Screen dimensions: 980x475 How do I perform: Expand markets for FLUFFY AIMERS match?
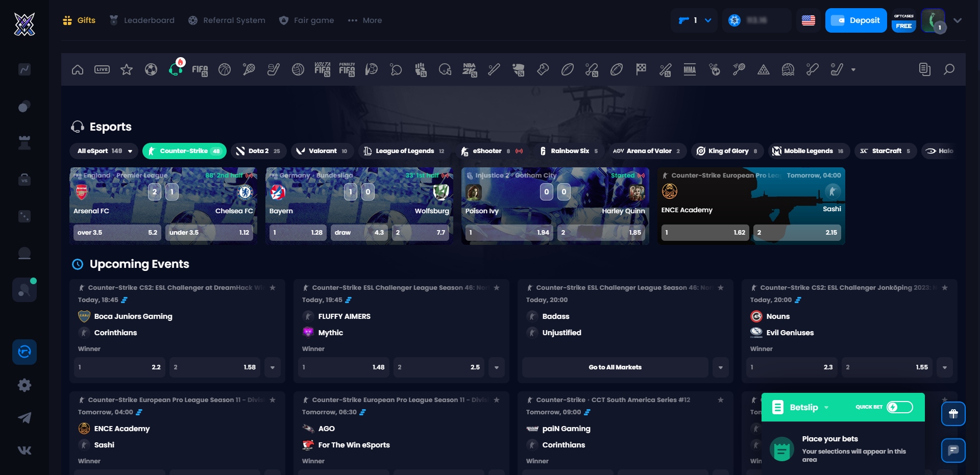point(497,367)
